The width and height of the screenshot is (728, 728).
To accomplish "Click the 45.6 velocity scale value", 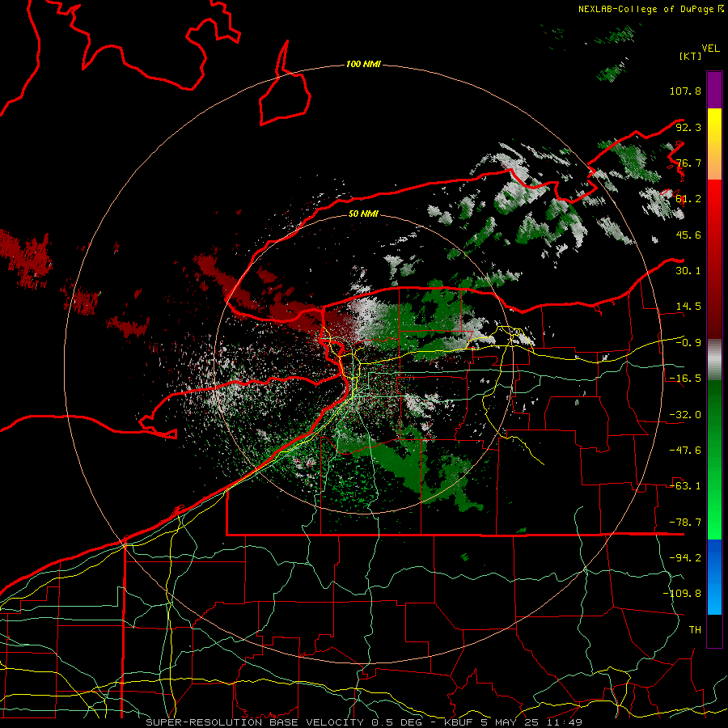I will [x=688, y=235].
